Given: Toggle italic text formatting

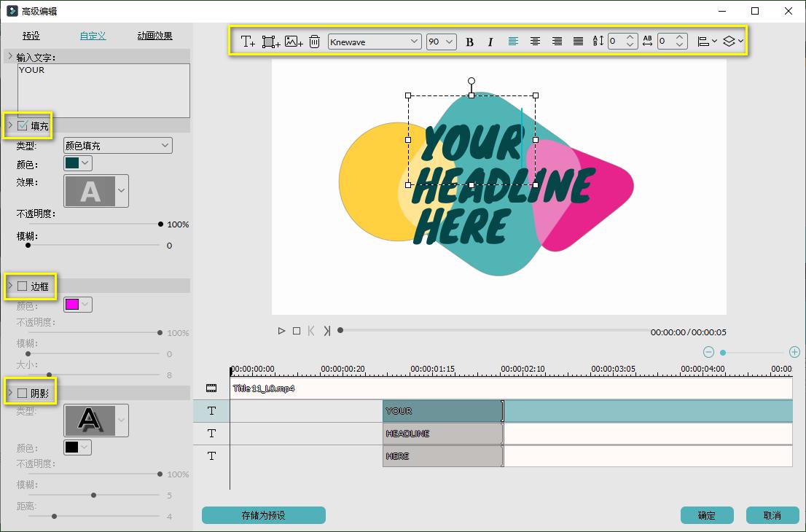Looking at the screenshot, I should (x=490, y=42).
